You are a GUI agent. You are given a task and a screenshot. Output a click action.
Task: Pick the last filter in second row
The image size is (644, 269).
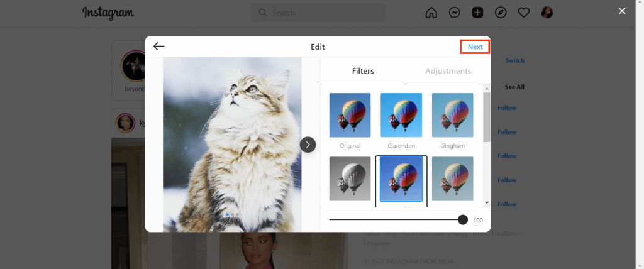tap(453, 178)
